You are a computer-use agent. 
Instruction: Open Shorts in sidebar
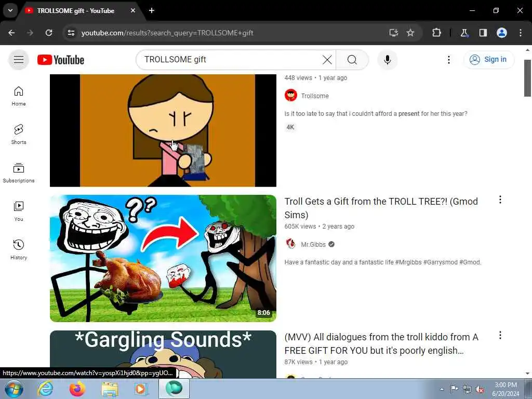[x=19, y=135]
